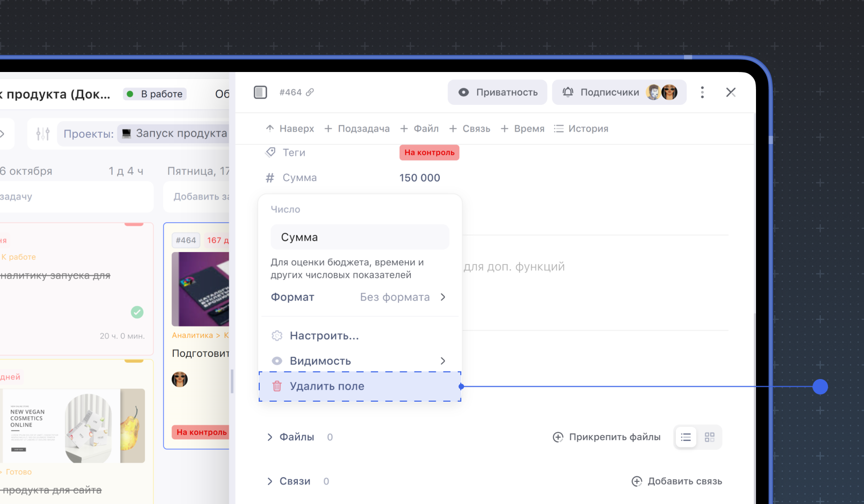Copy link icon next to #464
This screenshot has width=864, height=504.
pyautogui.click(x=310, y=93)
